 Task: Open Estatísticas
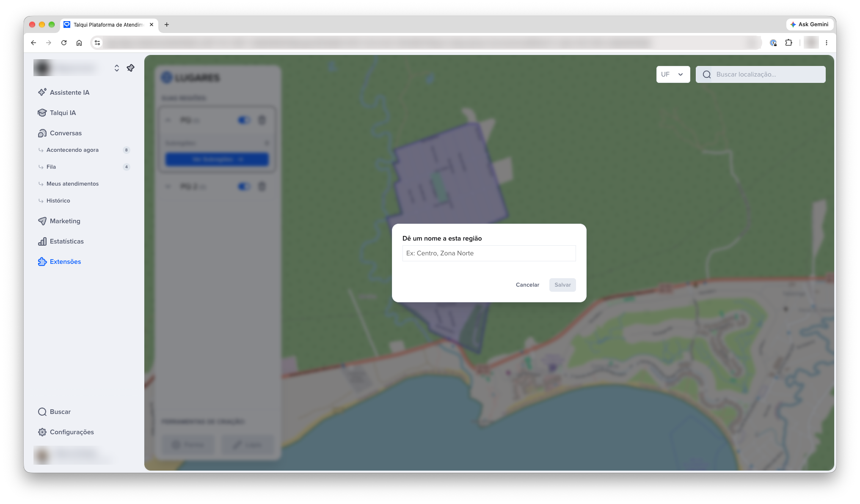[x=61, y=241]
